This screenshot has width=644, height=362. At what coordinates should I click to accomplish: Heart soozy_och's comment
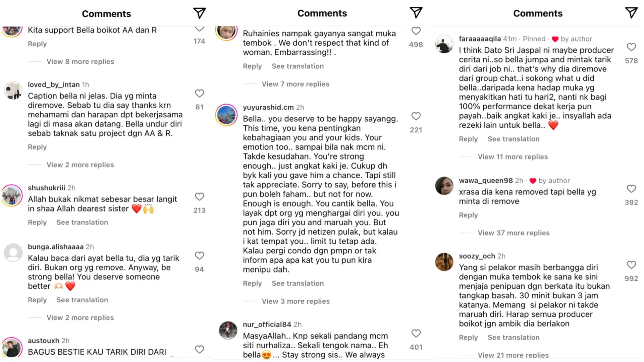631,265
